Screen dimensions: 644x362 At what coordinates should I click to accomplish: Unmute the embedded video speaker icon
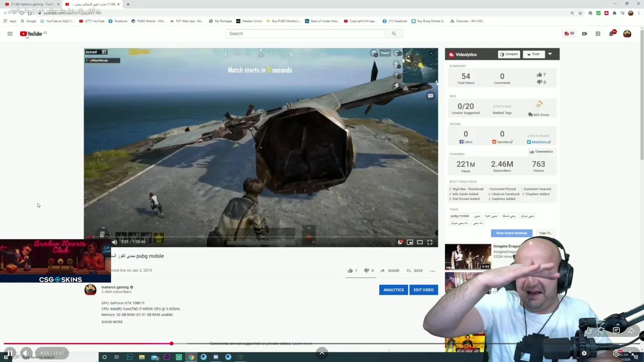coord(114,242)
